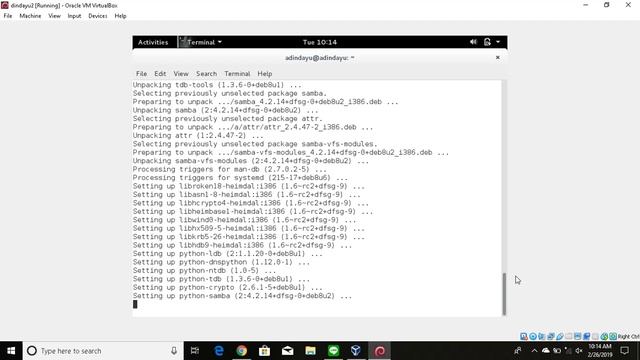Viewport: 640px width, 360px height.
Task: Click VirtualBox recording status icon
Action: [x=587, y=336]
